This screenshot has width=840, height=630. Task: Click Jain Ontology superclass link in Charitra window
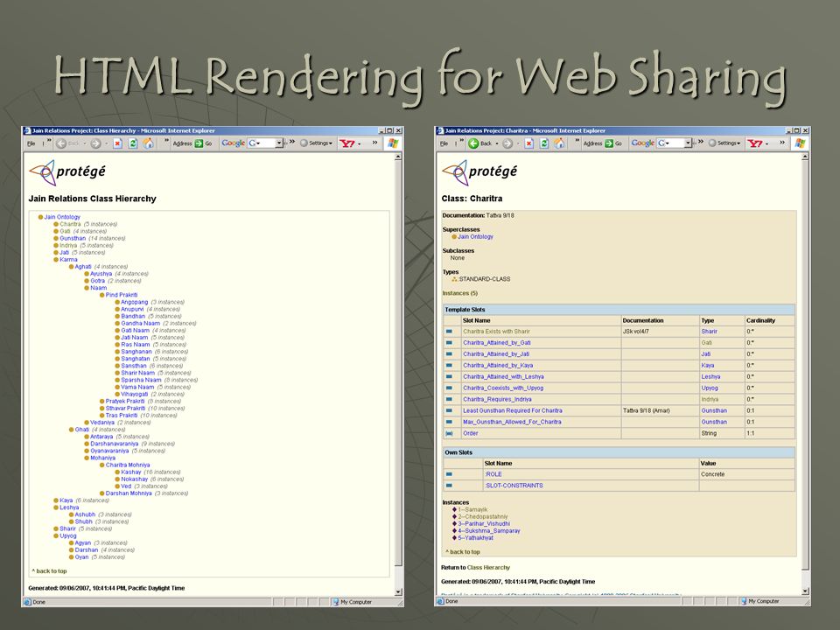tap(475, 237)
